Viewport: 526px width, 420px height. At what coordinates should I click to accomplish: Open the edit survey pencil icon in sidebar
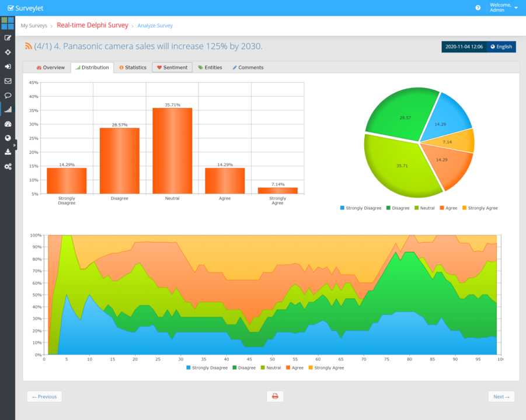click(x=8, y=38)
